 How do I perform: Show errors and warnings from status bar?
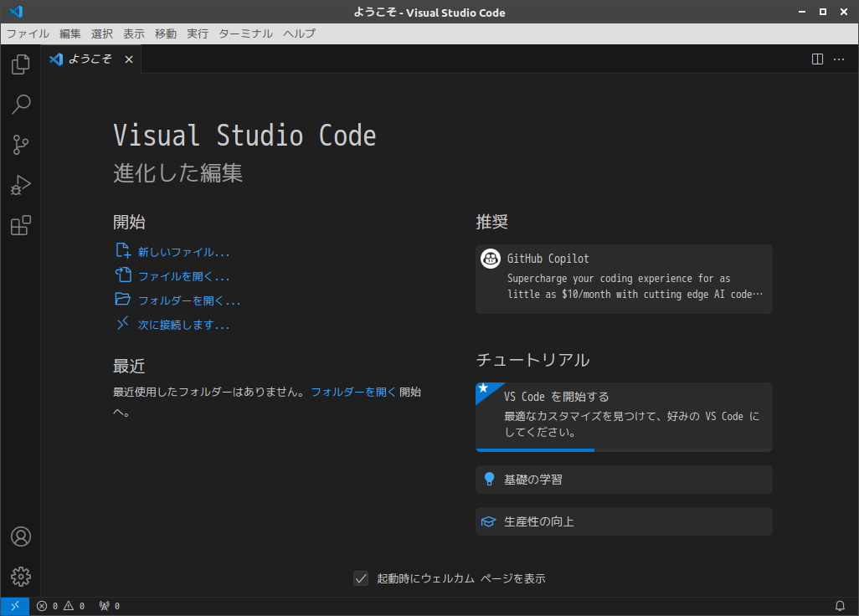coord(61,606)
